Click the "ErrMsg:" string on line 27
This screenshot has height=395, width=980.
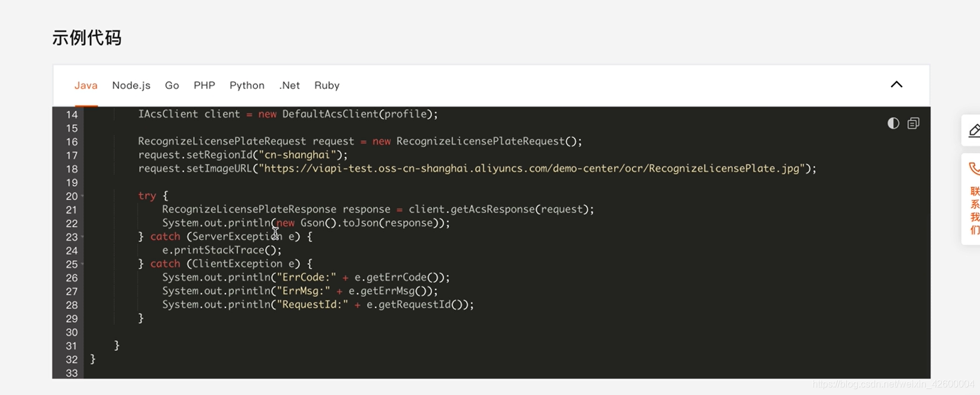(x=303, y=291)
